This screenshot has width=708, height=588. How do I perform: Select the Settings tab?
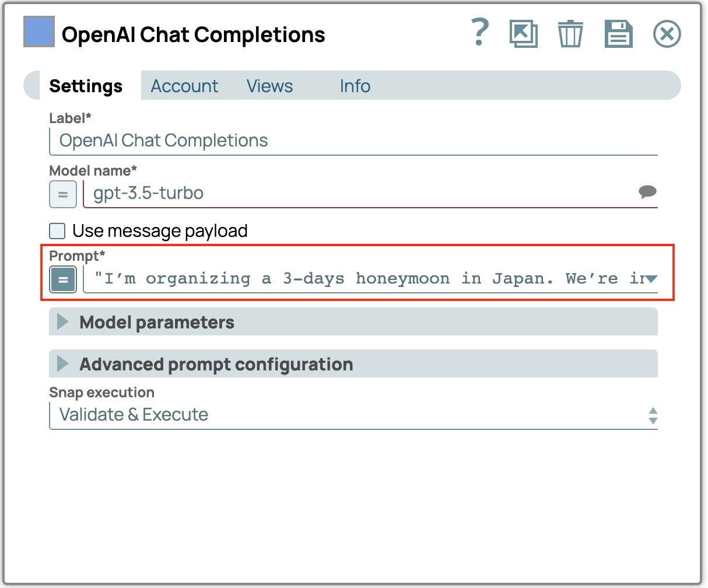point(86,86)
